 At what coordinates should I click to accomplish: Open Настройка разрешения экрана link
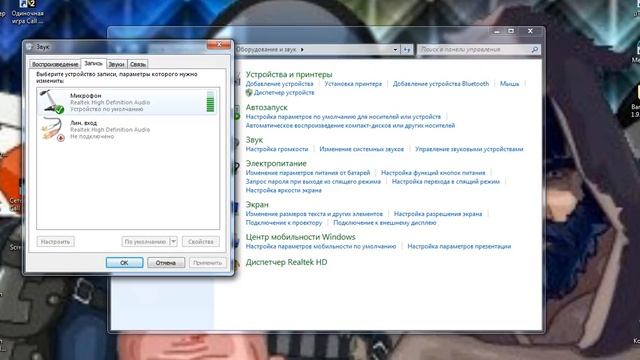(x=438, y=214)
